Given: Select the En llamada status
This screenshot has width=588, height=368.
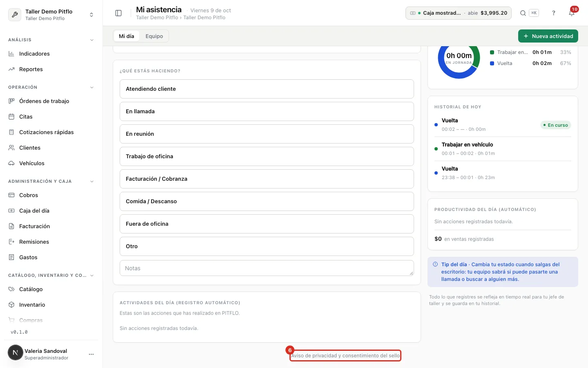Looking at the screenshot, I should tap(267, 111).
